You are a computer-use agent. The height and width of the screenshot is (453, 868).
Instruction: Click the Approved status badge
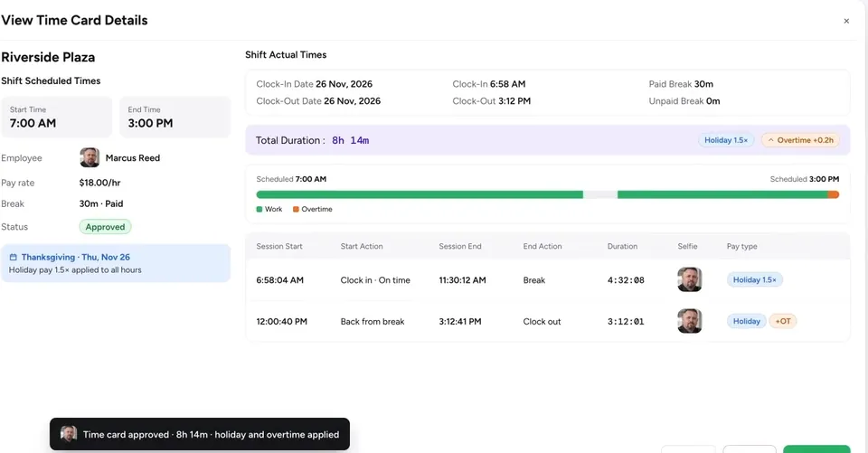click(x=105, y=226)
